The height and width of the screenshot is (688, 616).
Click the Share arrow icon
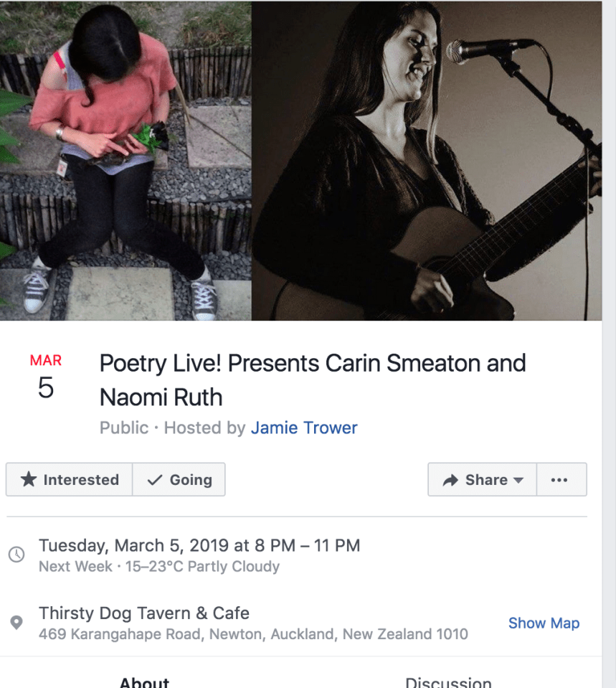pyautogui.click(x=450, y=481)
